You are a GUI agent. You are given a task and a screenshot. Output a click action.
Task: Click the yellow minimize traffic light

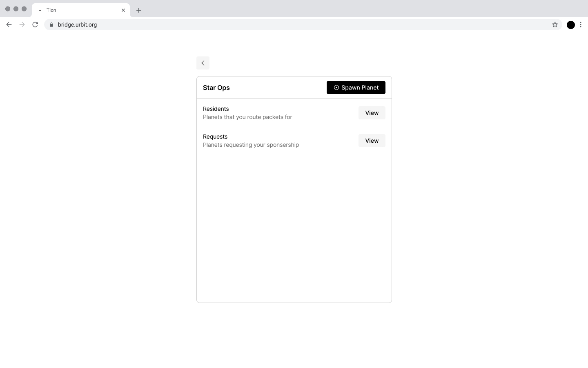click(x=16, y=9)
